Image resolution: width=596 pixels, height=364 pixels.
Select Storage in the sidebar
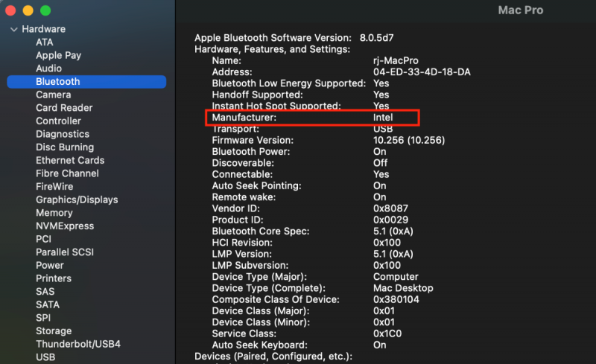[x=54, y=331]
